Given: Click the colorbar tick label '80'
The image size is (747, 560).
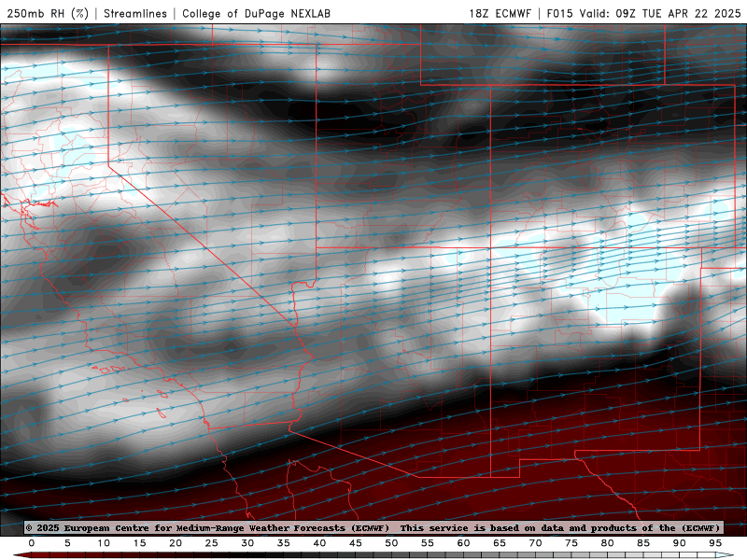Looking at the screenshot, I should [x=608, y=543].
